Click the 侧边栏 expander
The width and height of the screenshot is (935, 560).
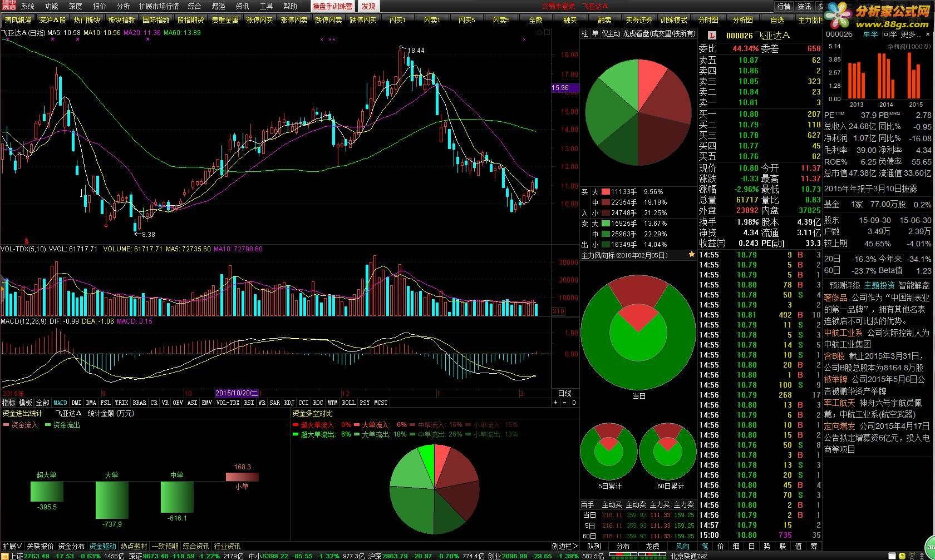(565, 546)
